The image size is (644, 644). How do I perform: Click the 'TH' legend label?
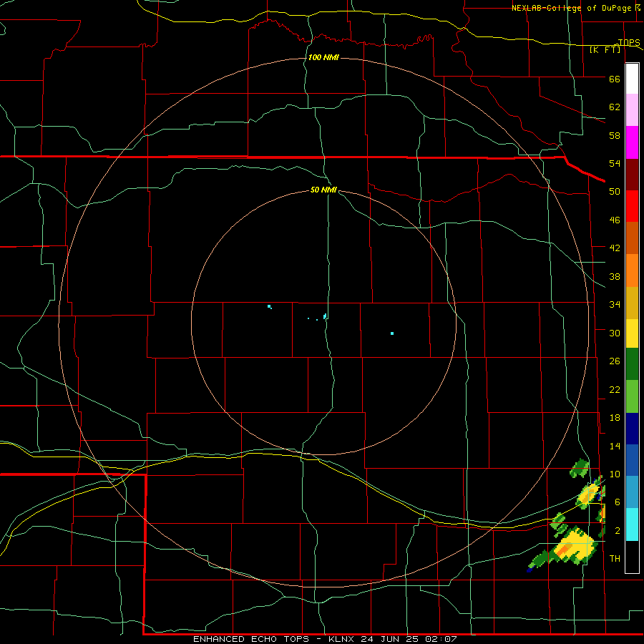[x=615, y=559]
